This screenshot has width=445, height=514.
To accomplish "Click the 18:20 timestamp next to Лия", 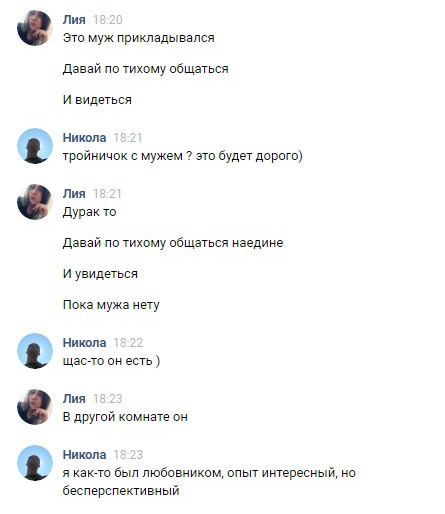I will pyautogui.click(x=107, y=20).
